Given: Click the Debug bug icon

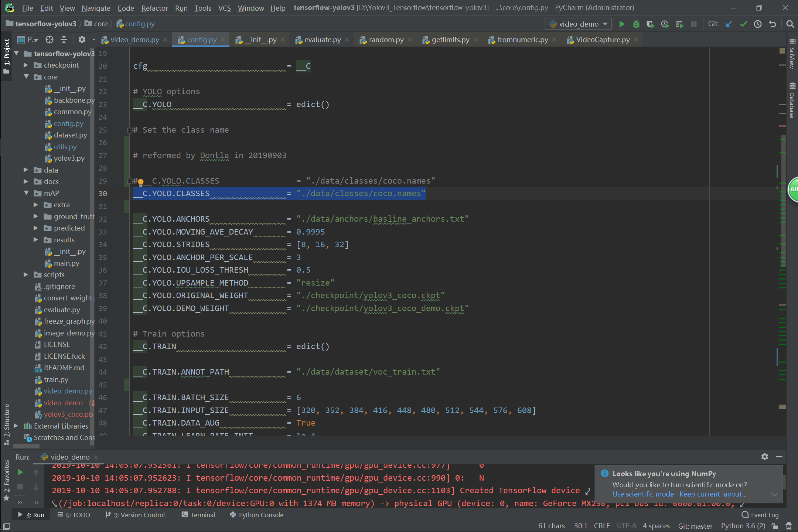Looking at the screenshot, I should (x=636, y=24).
